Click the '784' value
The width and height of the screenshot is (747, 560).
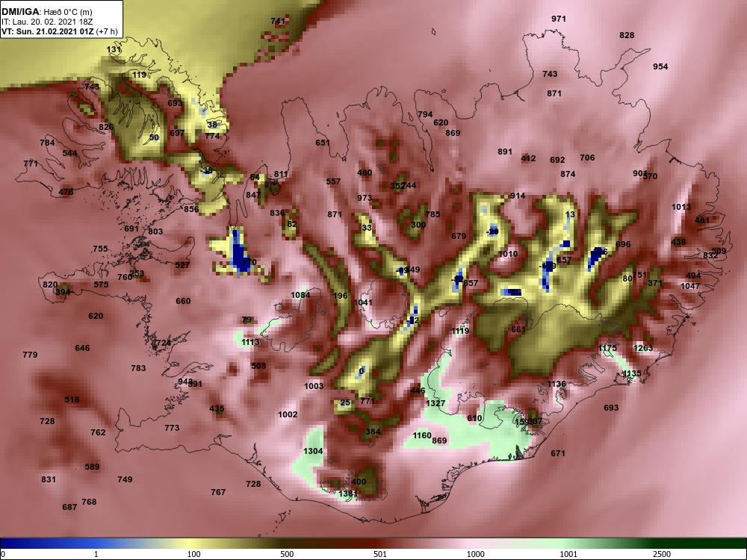click(x=47, y=143)
